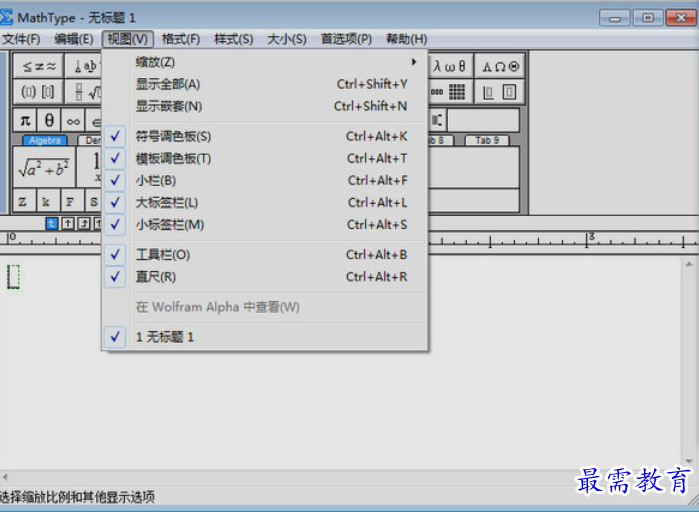Expand the Zoom (缩放) submenu
Screen dimensions: 699x512
266,62
